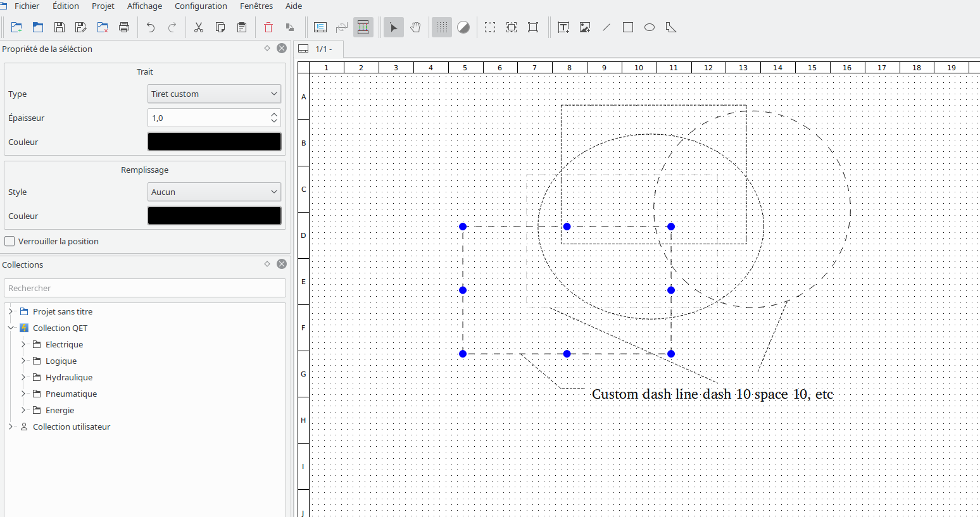Click the zoom to selection dashed-square icon
This screenshot has width=980, height=517.
click(x=490, y=27)
